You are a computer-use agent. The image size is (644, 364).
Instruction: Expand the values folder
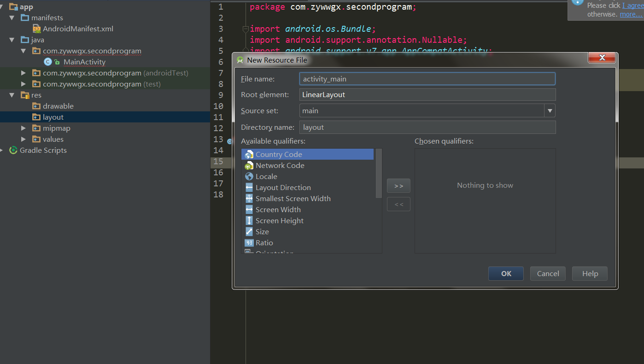click(x=23, y=139)
